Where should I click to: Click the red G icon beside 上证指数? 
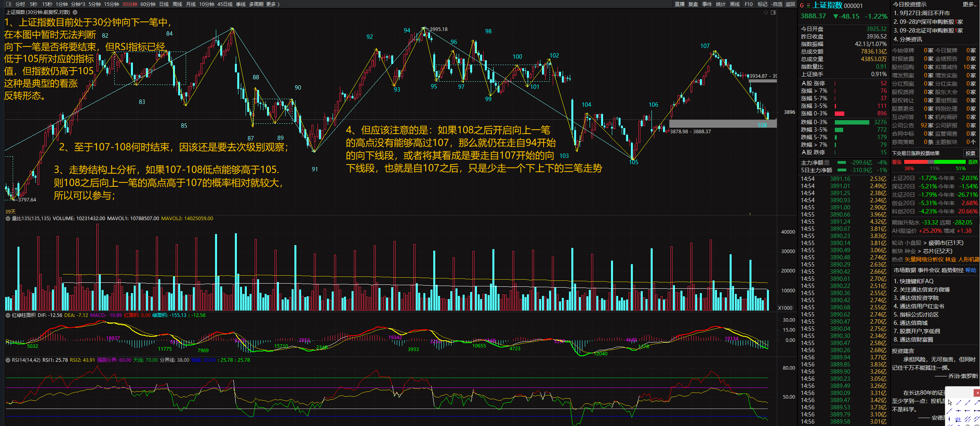pos(802,6)
